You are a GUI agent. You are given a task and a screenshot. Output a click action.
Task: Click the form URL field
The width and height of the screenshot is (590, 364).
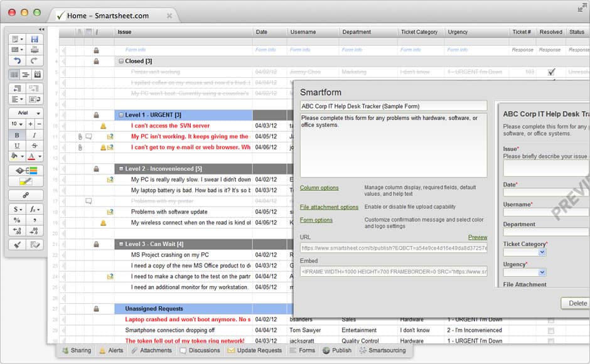click(x=394, y=248)
